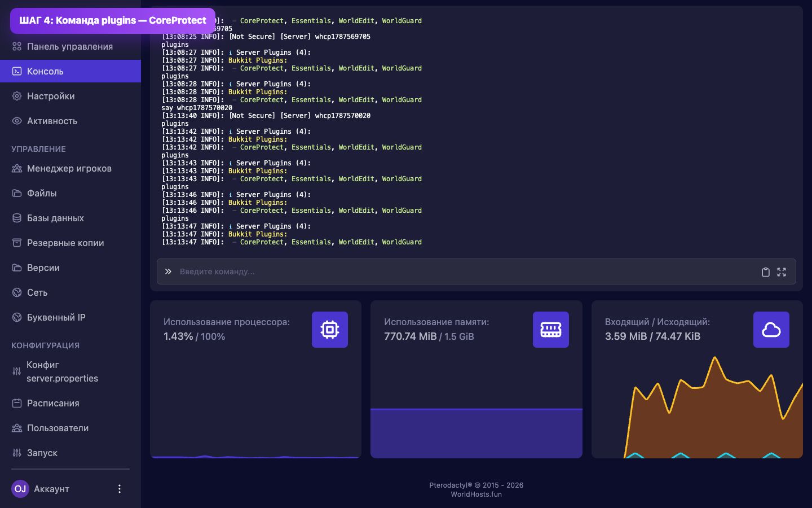Click the cloud network icon

(771, 330)
